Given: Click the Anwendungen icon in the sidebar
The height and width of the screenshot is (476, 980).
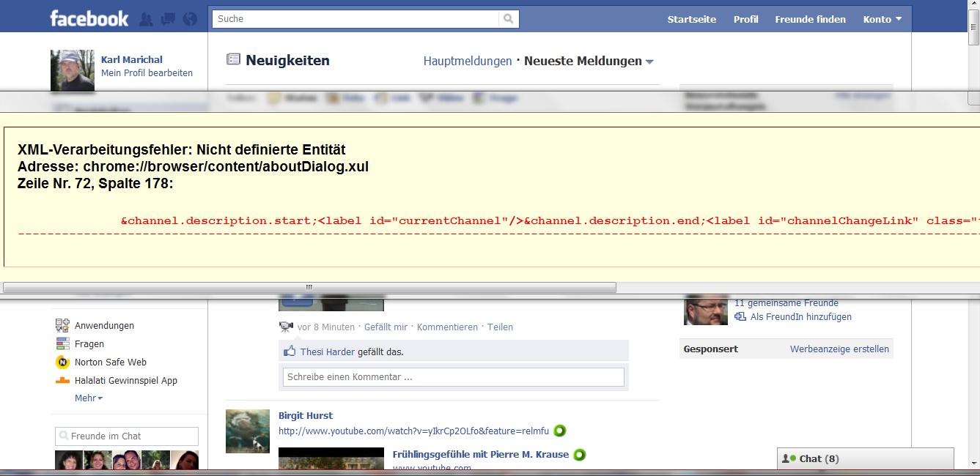Looking at the screenshot, I should coord(62,325).
